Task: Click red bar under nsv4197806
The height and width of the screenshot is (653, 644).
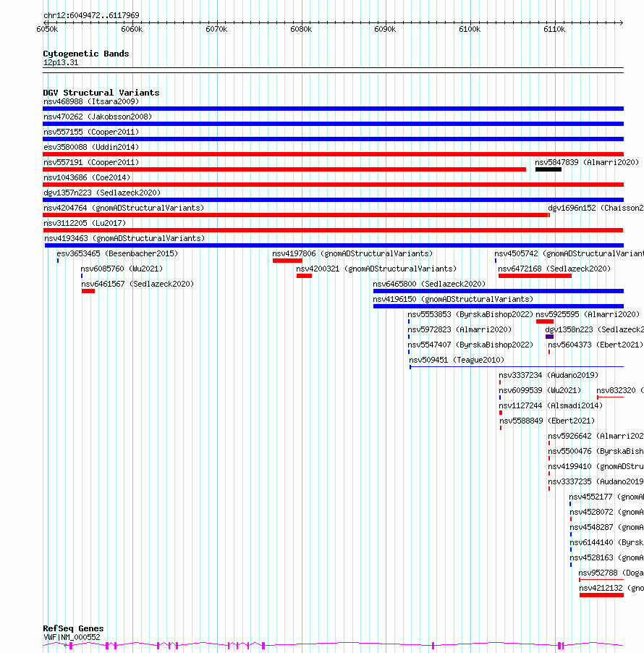Action: click(288, 261)
